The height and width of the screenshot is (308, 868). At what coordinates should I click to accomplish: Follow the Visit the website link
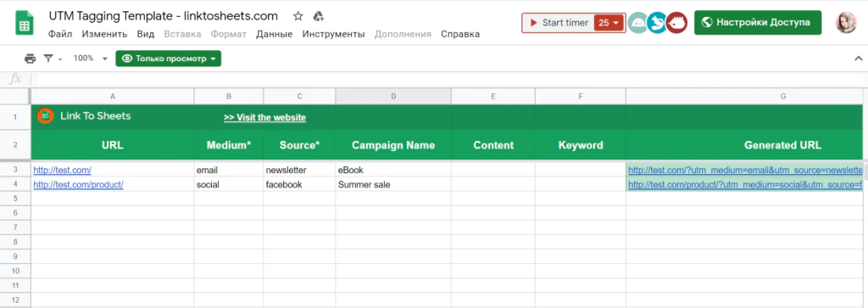click(x=264, y=117)
